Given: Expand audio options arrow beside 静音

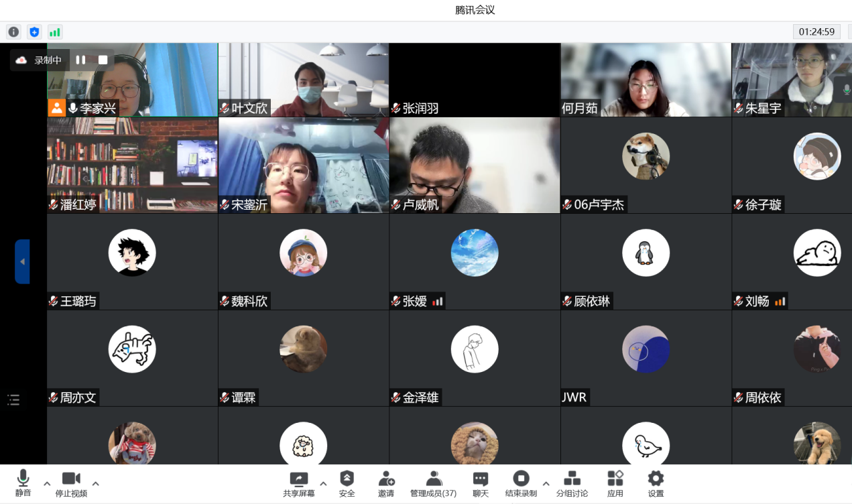Looking at the screenshot, I should click(x=47, y=483).
